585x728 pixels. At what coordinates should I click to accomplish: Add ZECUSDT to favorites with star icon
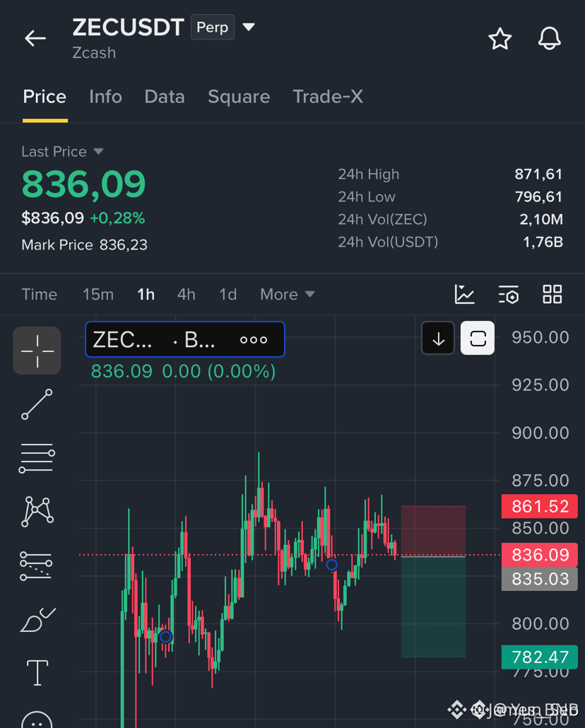(x=500, y=39)
